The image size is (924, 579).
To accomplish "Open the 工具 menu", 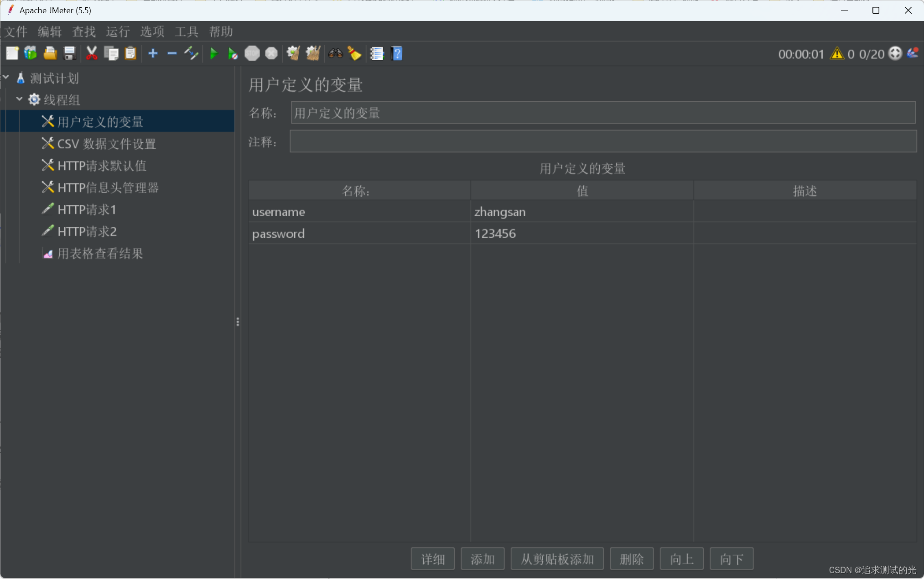I will [187, 31].
